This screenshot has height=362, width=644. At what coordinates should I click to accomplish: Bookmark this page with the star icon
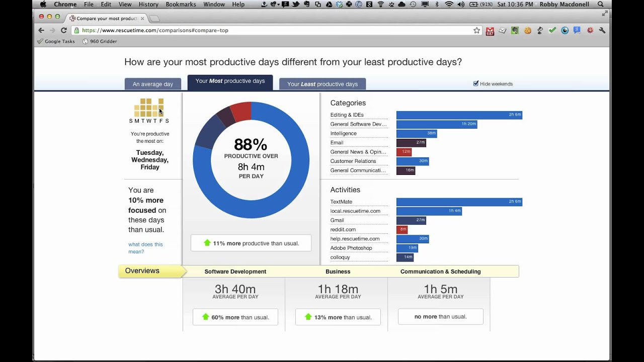476,30
